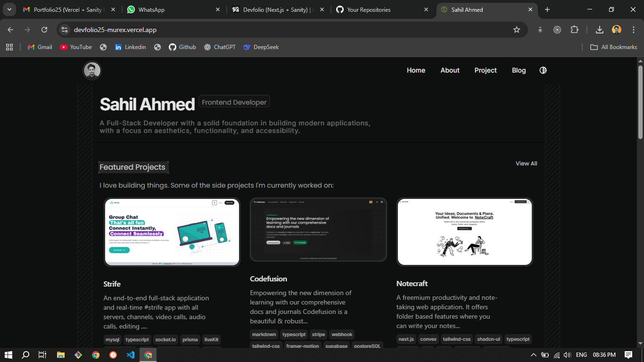The image size is (644, 362).
Task: Click the liveKit tag
Action: [211, 339]
